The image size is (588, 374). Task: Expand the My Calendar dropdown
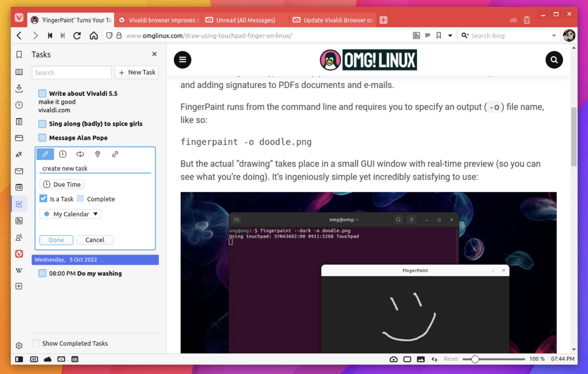[x=70, y=214]
